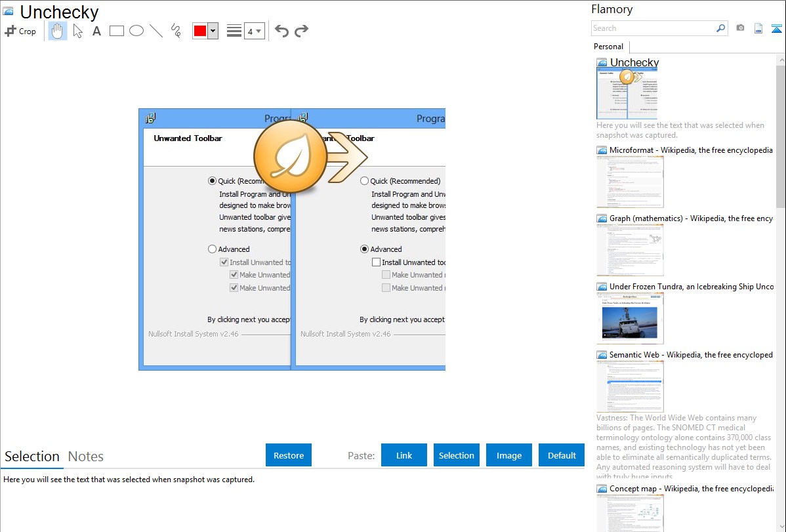Pick the rectangle drawing tool
Image resolution: width=786 pixels, height=532 pixels.
click(x=116, y=31)
